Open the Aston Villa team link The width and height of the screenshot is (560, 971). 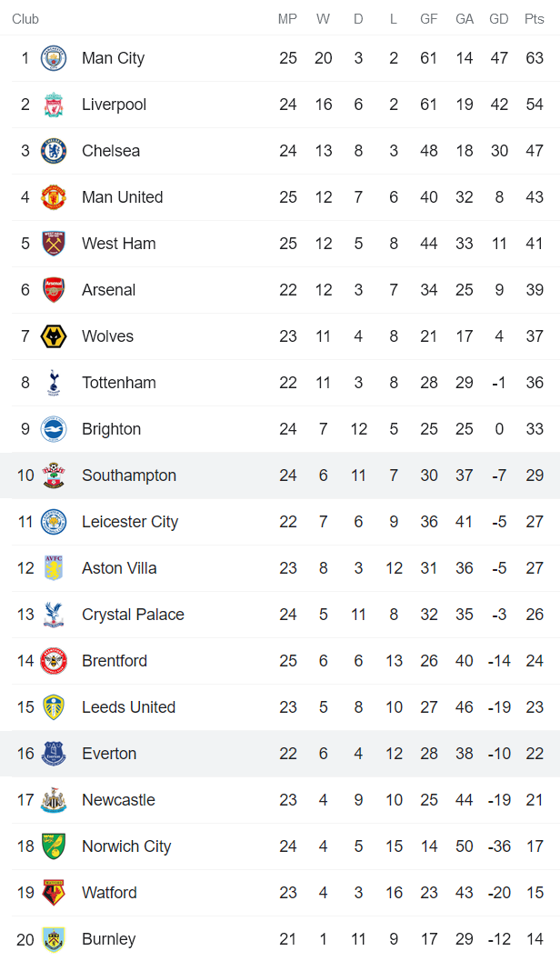tap(119, 568)
